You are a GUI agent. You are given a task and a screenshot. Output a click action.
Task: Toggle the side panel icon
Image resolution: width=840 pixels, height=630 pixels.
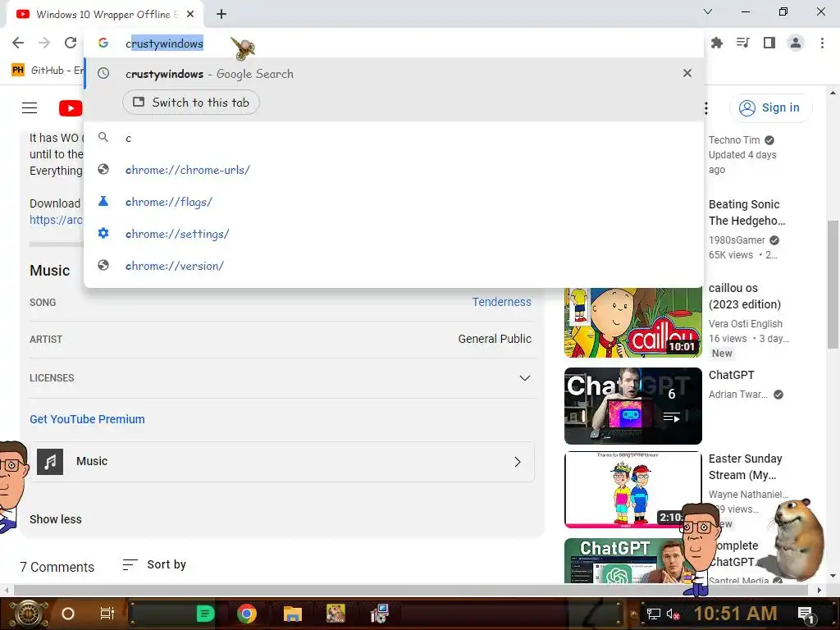[769, 43]
